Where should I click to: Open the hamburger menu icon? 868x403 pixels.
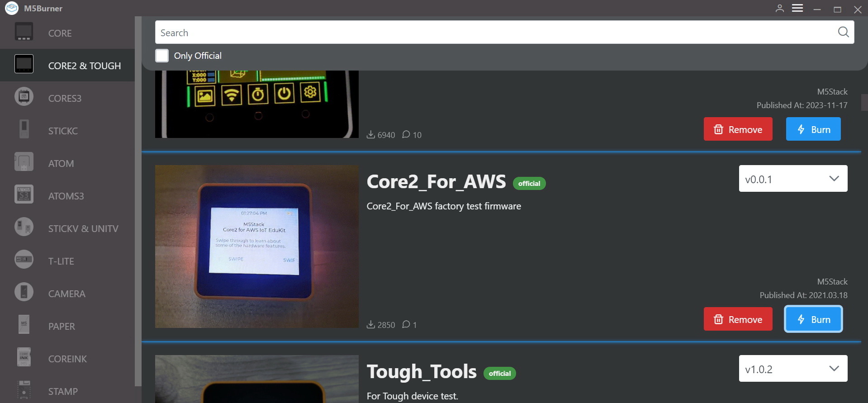(797, 8)
